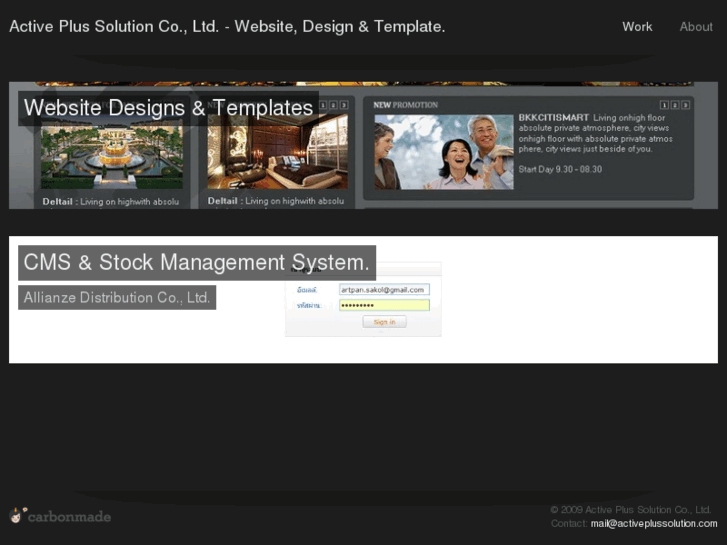Click the Active Plus Solution site title
This screenshot has width=727, height=545.
click(x=227, y=26)
